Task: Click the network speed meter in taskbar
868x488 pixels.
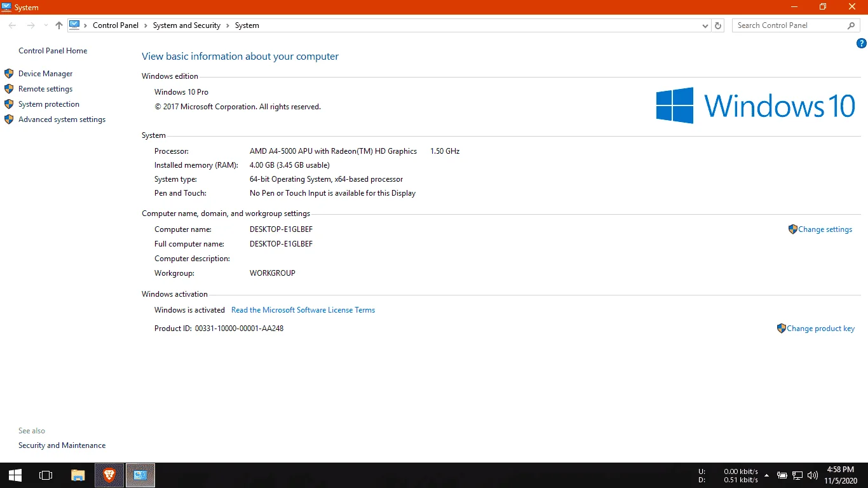Action: tap(728, 475)
